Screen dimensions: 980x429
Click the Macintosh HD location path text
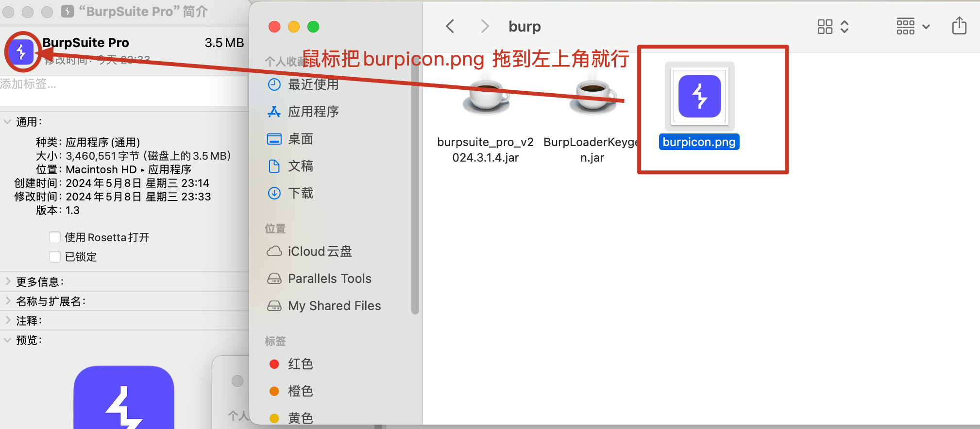pos(129,169)
